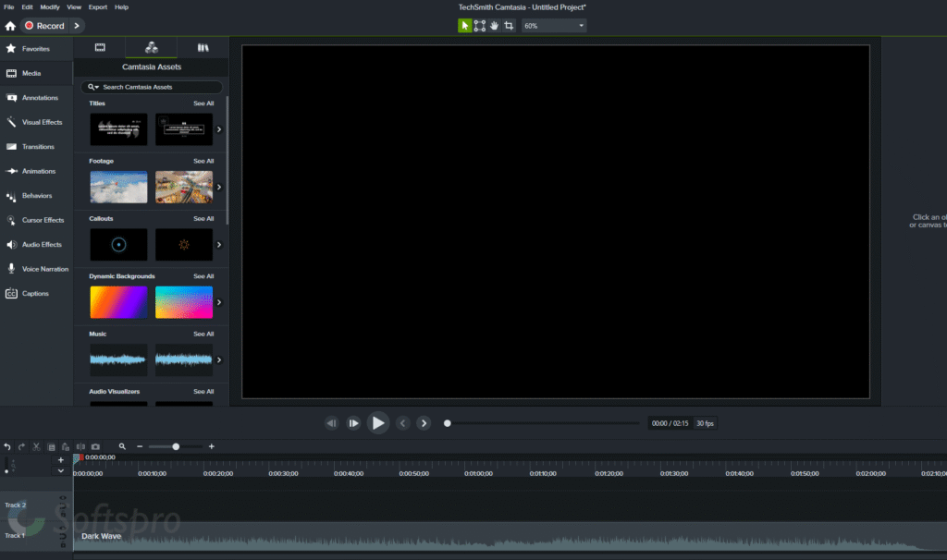Toggle visibility eye for Track 2
The height and width of the screenshot is (560, 947).
point(63,498)
